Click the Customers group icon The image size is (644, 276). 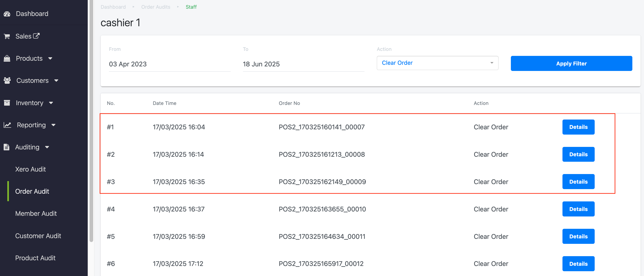(x=7, y=81)
